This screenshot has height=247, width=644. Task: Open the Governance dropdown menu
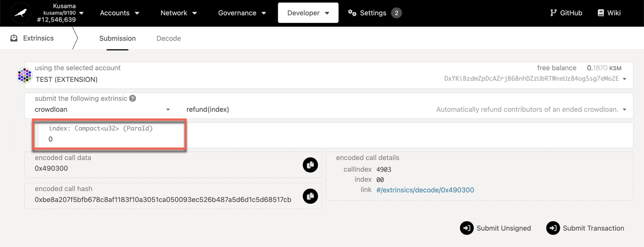click(x=242, y=13)
